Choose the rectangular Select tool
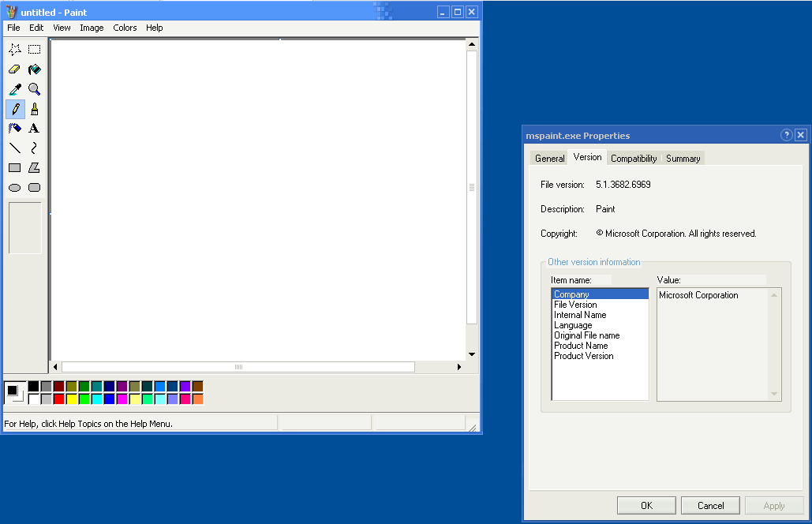 pos(34,49)
